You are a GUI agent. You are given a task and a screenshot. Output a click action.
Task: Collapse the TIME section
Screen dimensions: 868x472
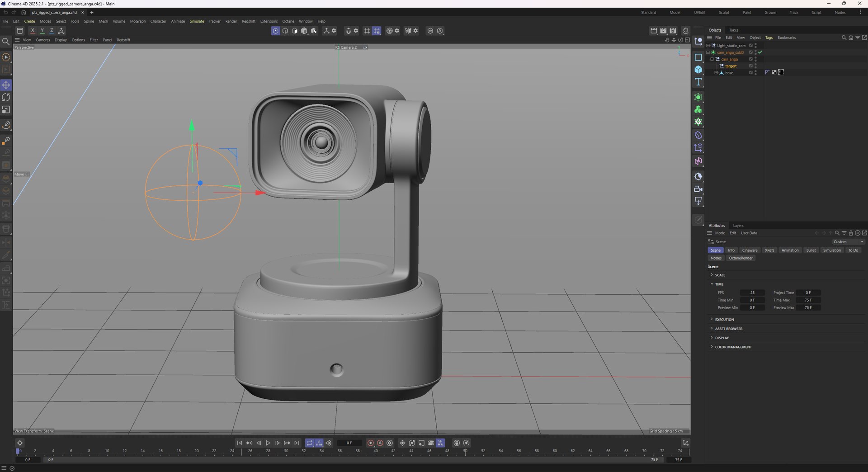coord(712,284)
